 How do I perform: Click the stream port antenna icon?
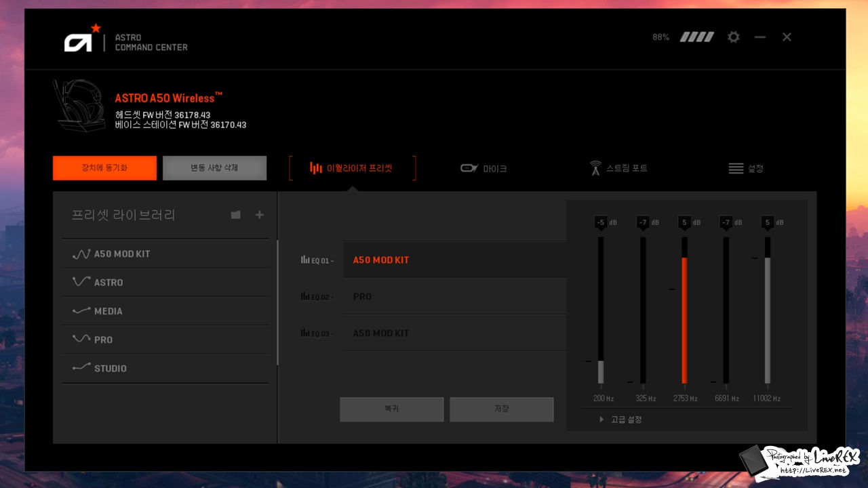tap(595, 168)
